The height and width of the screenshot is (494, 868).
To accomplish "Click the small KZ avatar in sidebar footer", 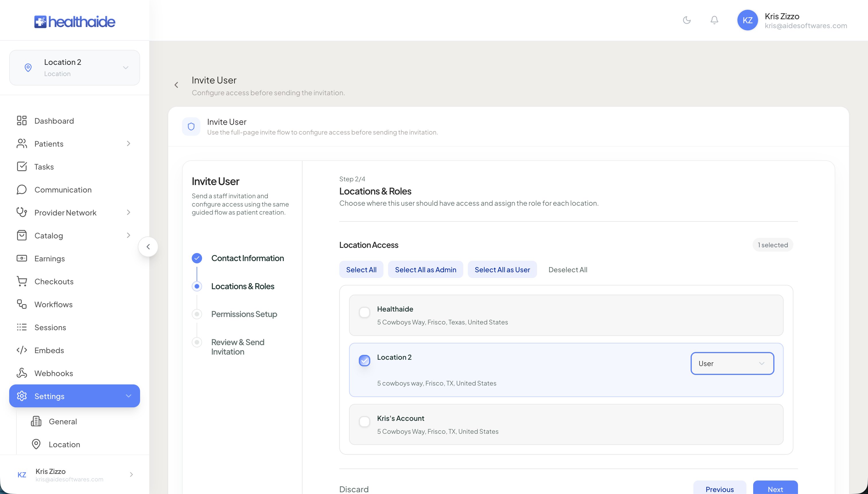I will pos(22,475).
